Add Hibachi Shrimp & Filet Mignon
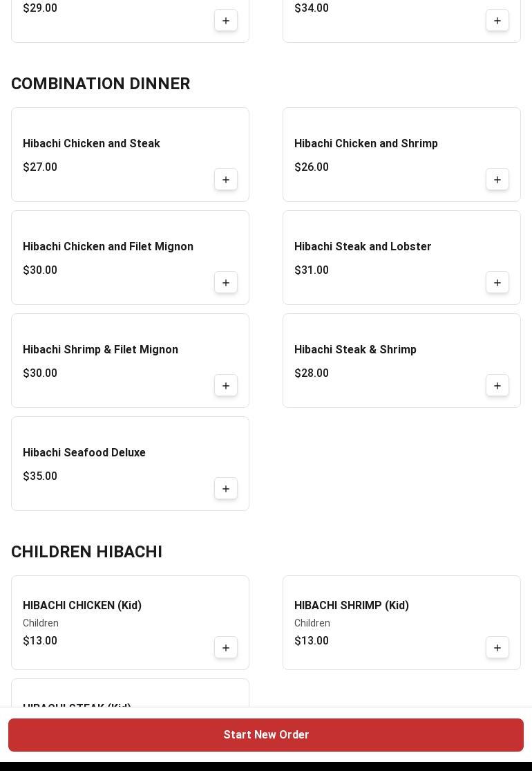Image resolution: width=532 pixels, height=771 pixels. [x=226, y=386]
